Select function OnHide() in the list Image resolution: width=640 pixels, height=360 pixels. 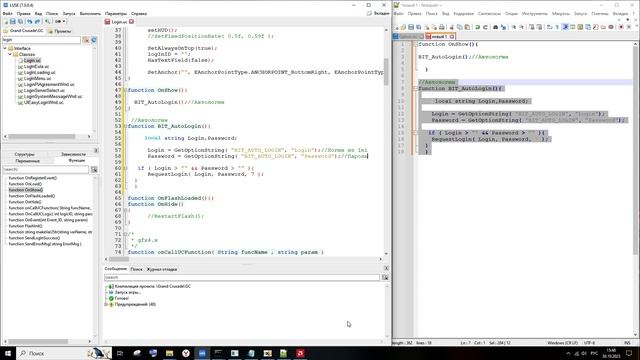pos(25,202)
